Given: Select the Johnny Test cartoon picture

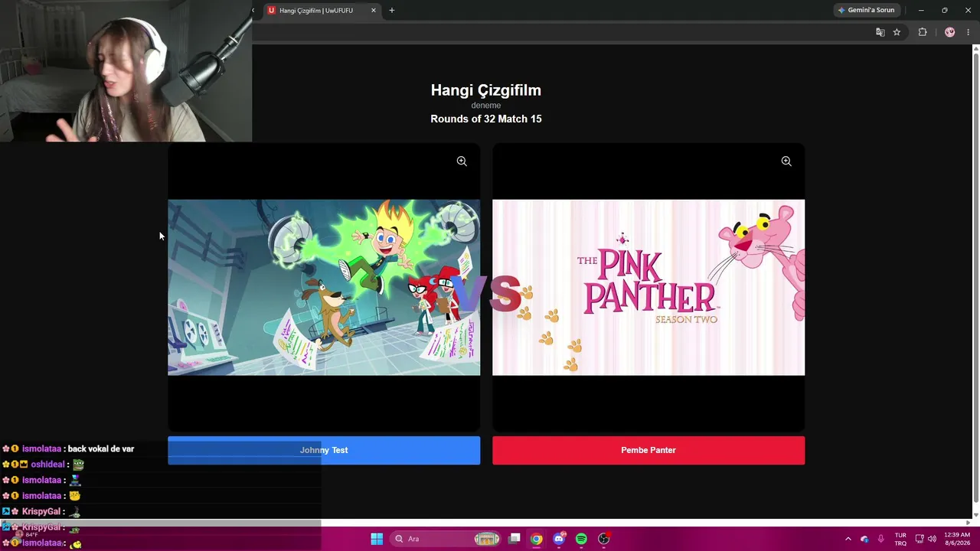Looking at the screenshot, I should pos(324,288).
